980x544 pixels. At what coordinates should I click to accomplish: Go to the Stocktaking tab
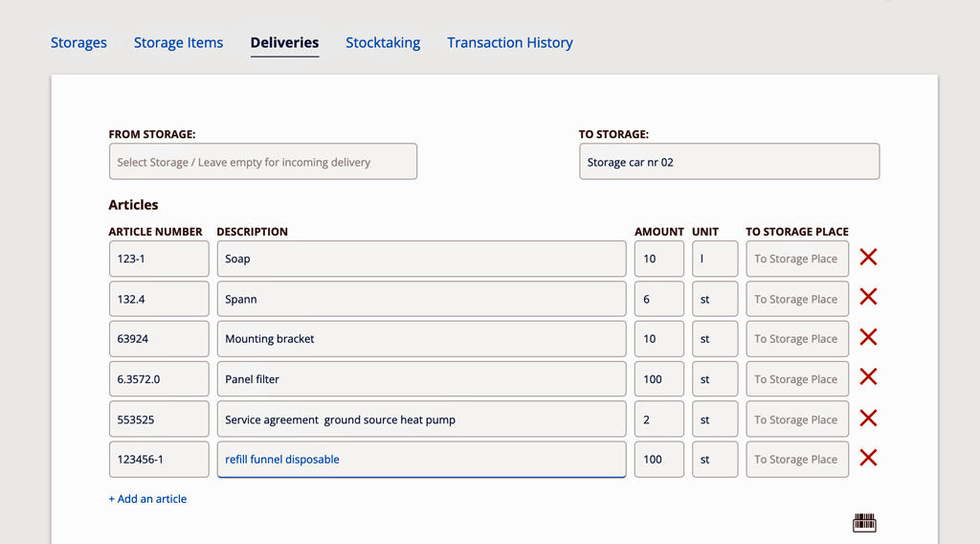click(383, 42)
